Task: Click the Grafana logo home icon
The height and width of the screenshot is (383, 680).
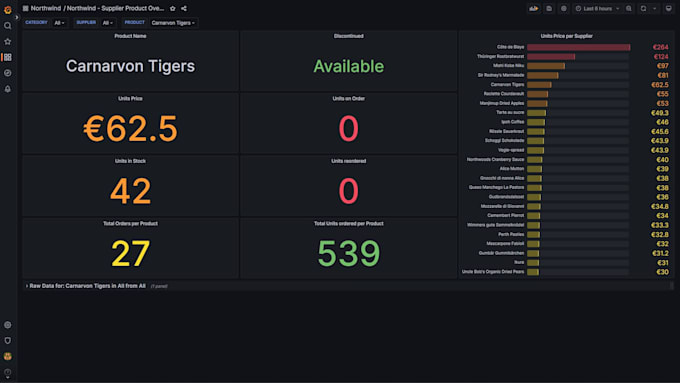Action: pyautogui.click(x=8, y=9)
